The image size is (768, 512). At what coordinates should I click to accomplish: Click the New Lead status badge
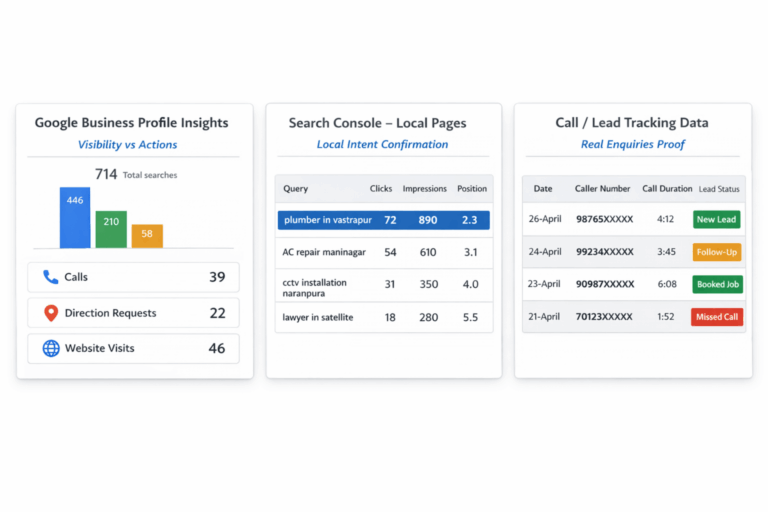coord(717,219)
